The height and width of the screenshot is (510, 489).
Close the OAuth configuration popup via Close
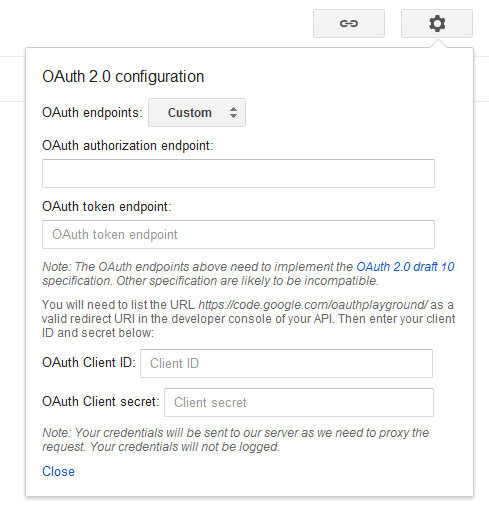click(58, 472)
